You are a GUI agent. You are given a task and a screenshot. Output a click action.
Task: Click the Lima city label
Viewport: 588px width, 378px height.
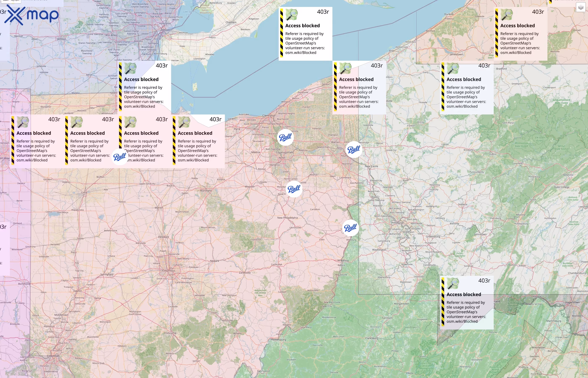(x=84, y=193)
